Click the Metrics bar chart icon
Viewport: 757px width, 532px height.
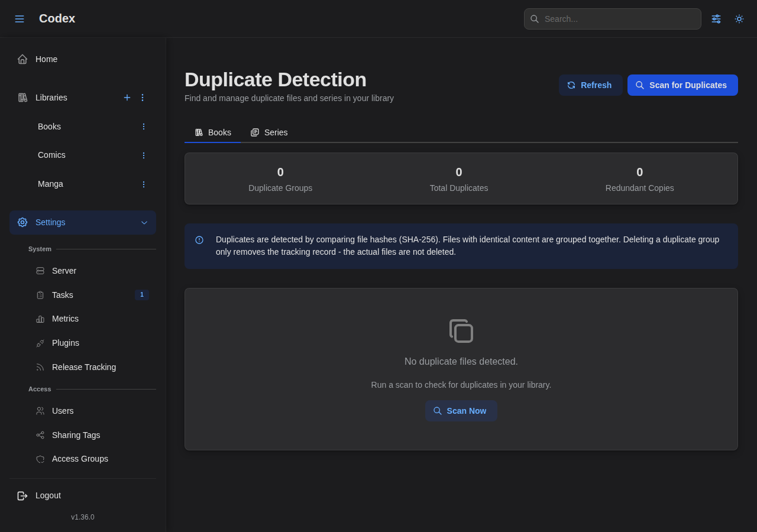(40, 319)
